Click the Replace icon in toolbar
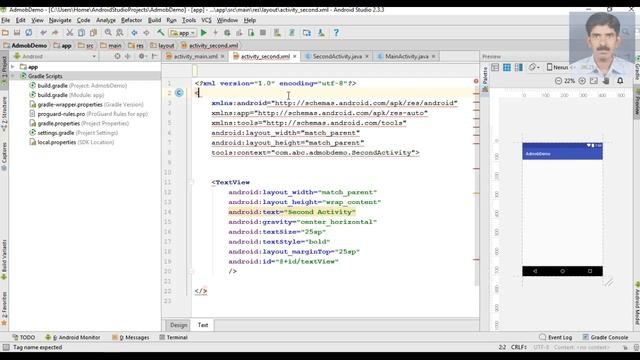 [x=120, y=33]
